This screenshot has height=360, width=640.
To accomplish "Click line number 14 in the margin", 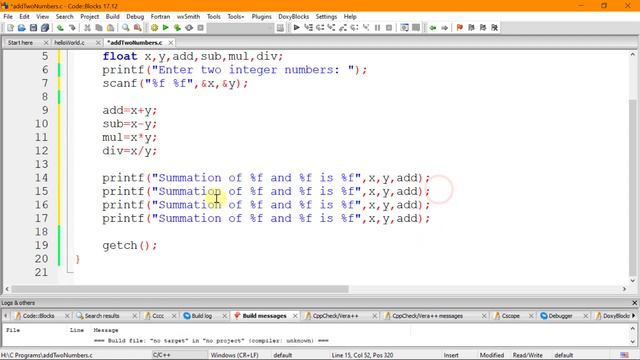I will [41, 178].
